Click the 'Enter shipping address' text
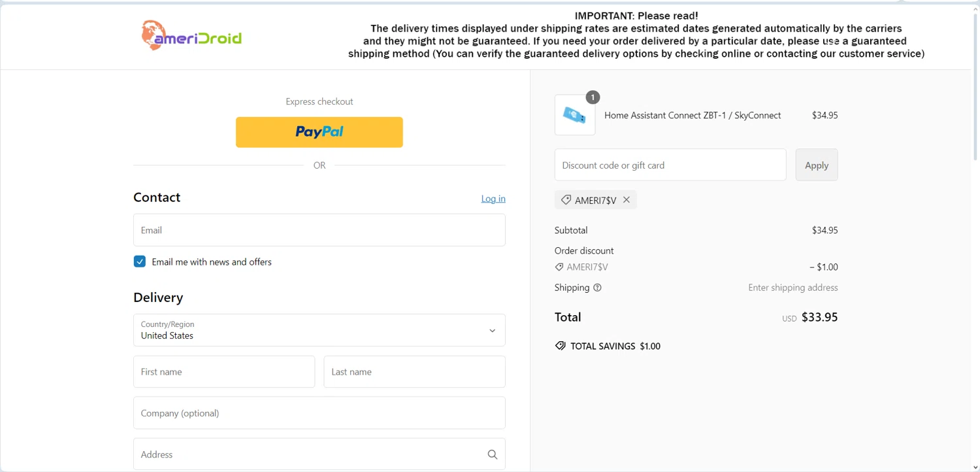 [x=793, y=288]
